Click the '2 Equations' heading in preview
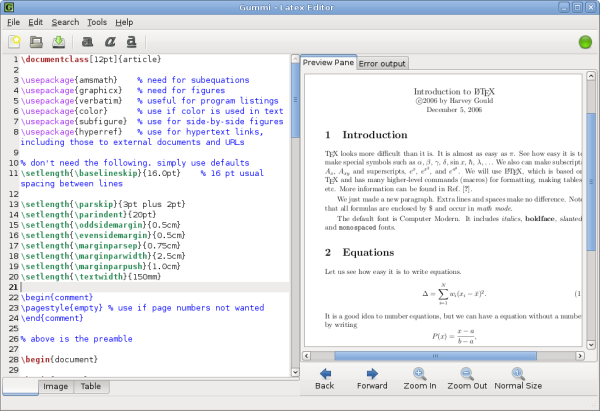 [359, 252]
